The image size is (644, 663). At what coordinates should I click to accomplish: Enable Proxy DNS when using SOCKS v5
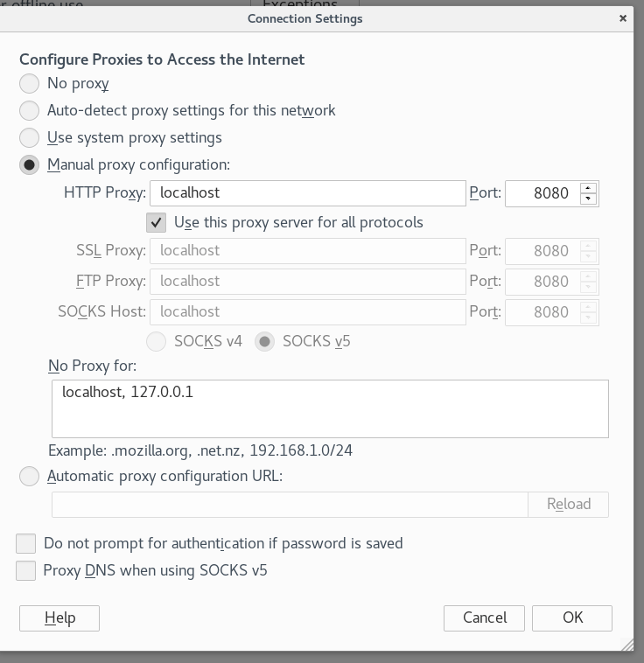[26, 571]
